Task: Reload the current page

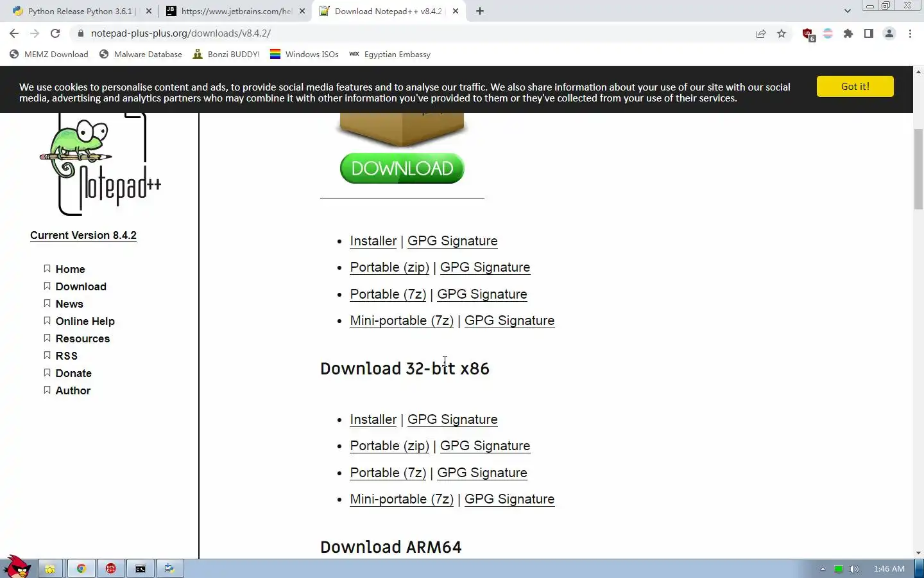Action: click(x=55, y=33)
